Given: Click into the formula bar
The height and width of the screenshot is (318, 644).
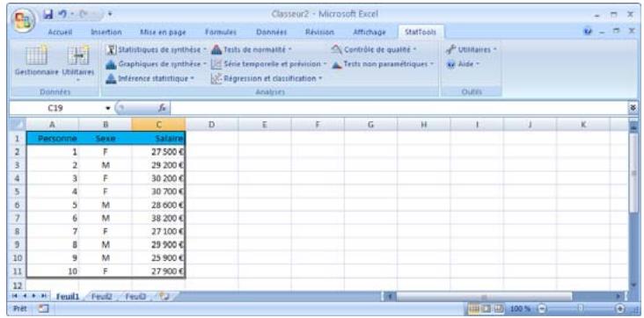Looking at the screenshot, I should pos(399,108).
